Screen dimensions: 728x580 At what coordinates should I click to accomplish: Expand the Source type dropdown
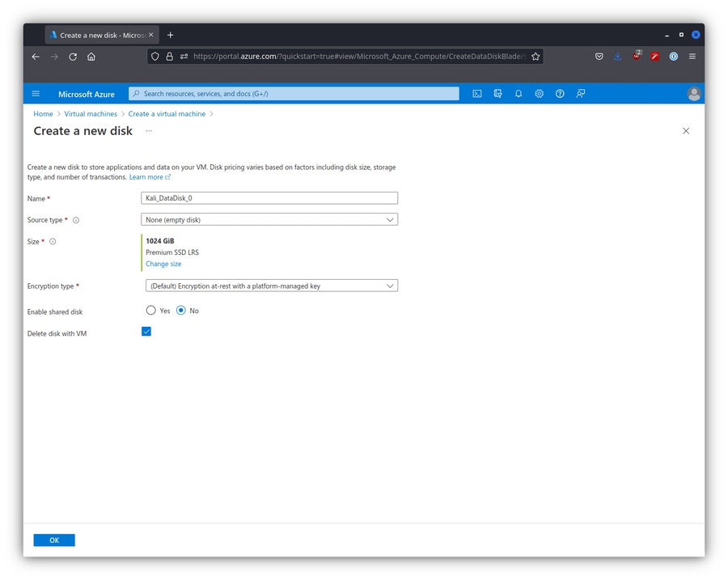[269, 220]
